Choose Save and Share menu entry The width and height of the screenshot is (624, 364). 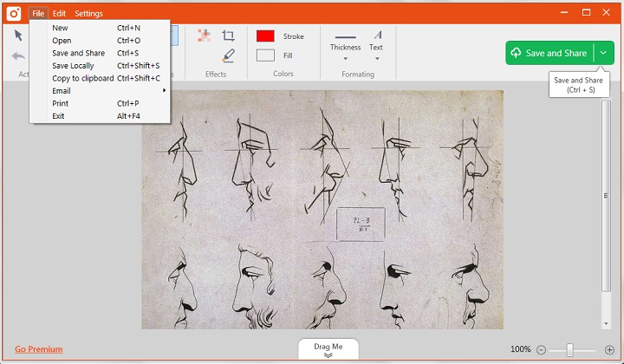pyautogui.click(x=100, y=53)
